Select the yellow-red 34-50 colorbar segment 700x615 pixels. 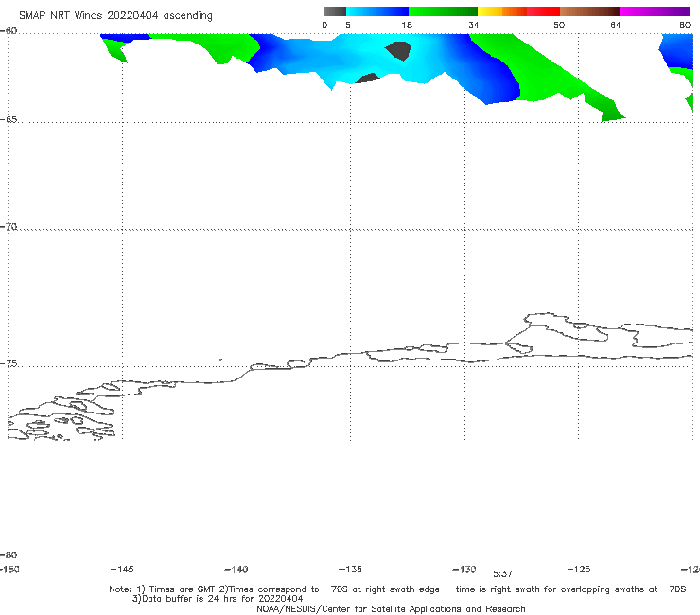click(518, 11)
